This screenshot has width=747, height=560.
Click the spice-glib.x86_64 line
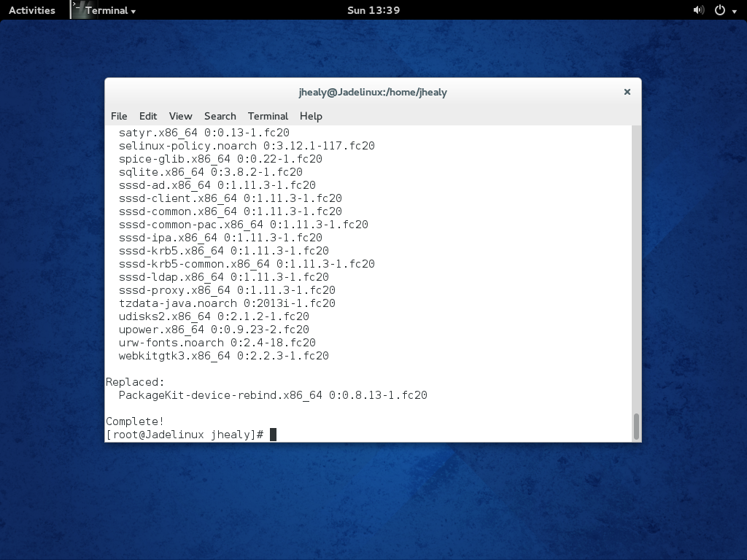point(220,159)
